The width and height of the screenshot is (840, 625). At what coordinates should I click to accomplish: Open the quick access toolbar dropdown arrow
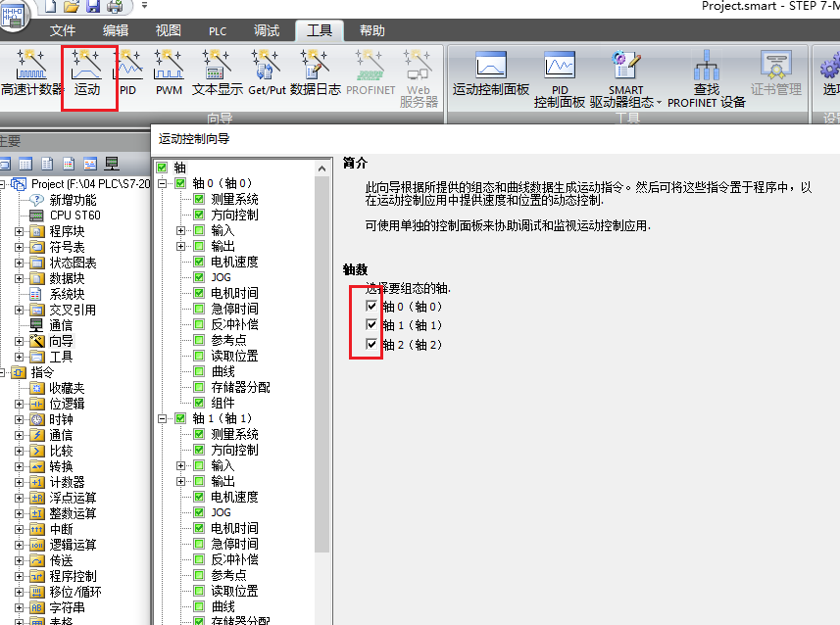[144, 5]
